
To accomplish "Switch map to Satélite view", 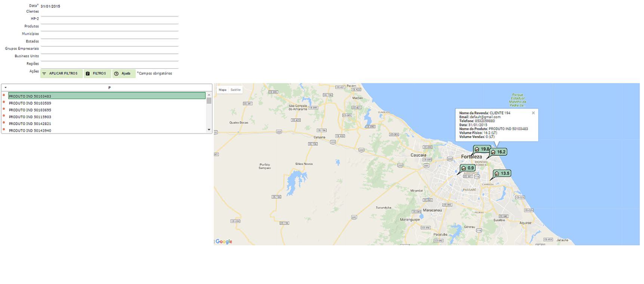I will click(x=235, y=90).
